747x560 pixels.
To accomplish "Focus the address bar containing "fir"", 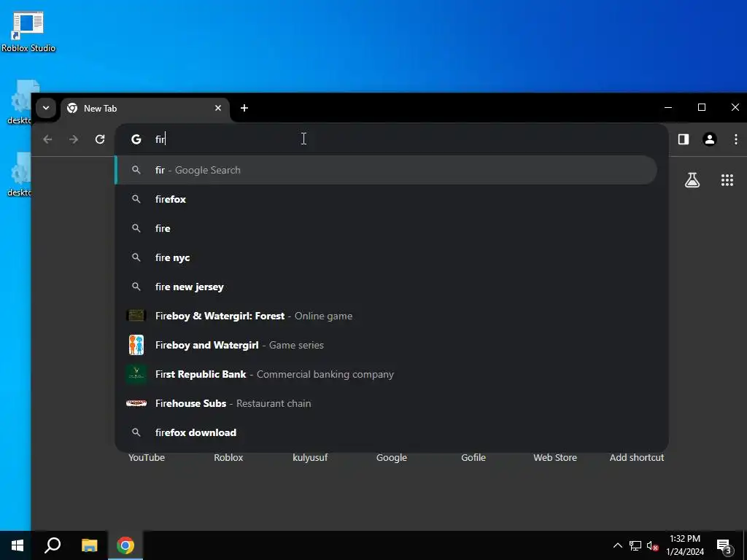I will pos(391,139).
